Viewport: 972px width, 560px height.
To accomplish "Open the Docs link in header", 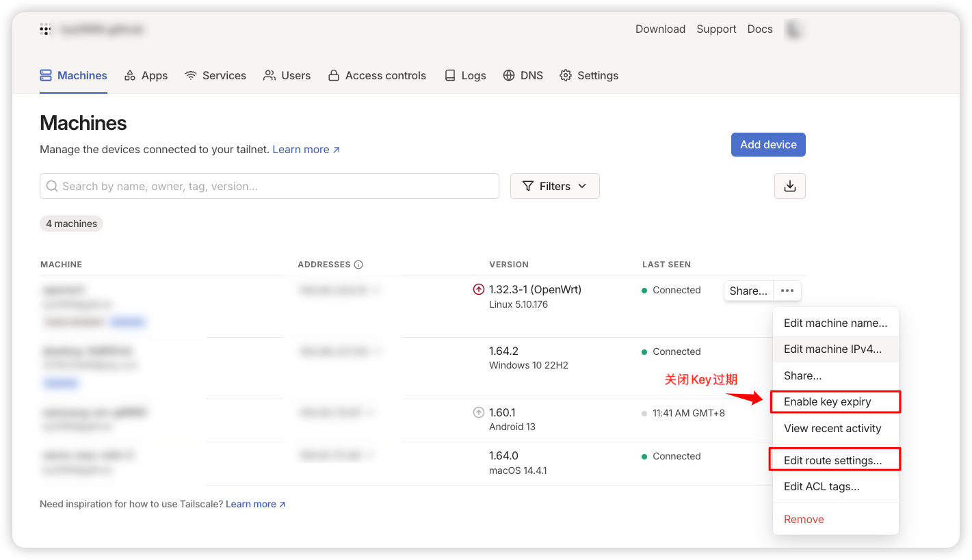I will pos(759,29).
